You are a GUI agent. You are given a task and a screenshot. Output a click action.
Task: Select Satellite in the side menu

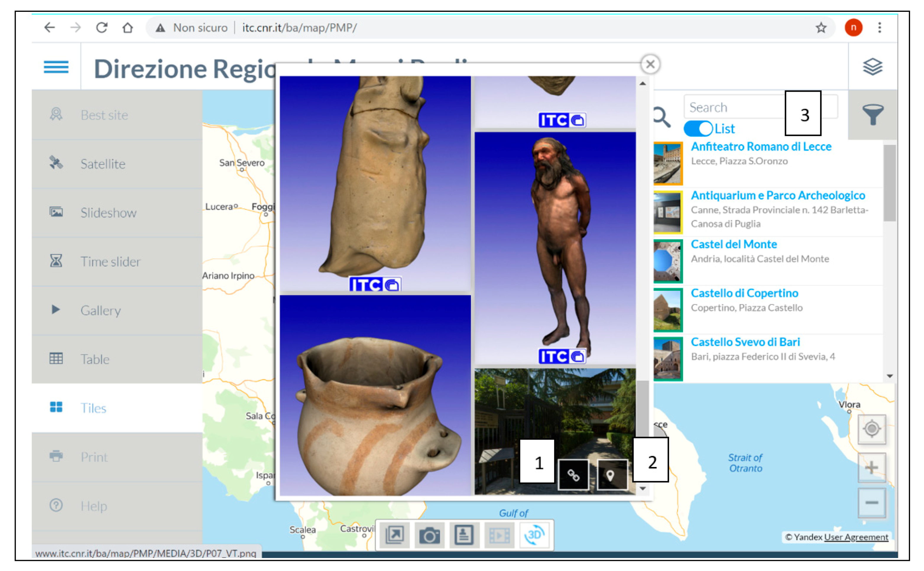[x=103, y=164]
